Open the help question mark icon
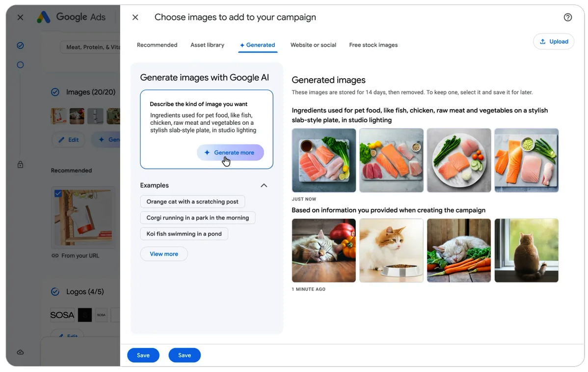Viewport: 588px width, 372px height. (568, 17)
